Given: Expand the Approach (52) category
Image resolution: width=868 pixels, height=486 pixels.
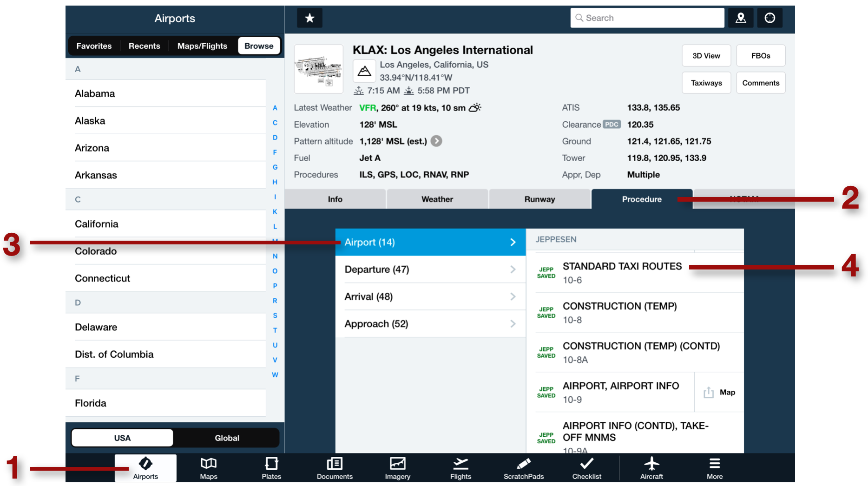Looking at the screenshot, I should [430, 324].
